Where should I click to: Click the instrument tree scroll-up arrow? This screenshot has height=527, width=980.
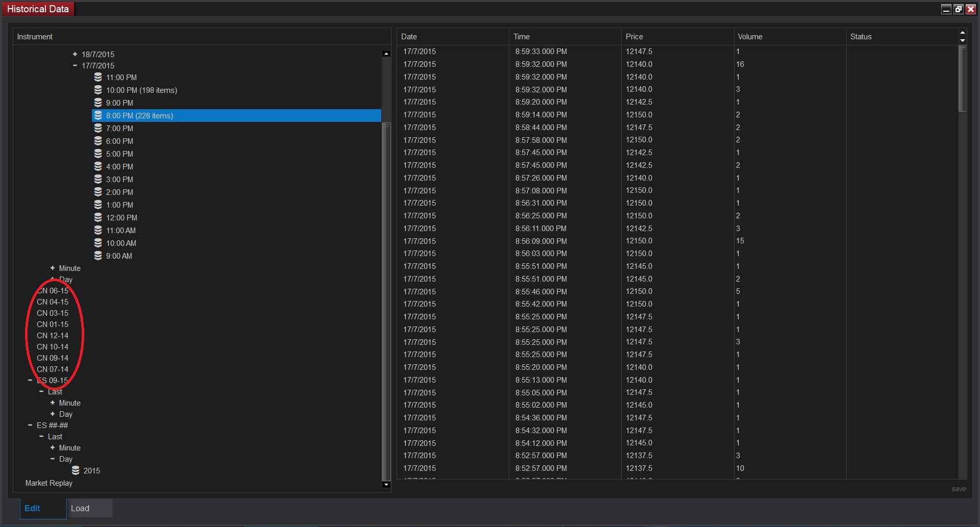tap(386, 54)
